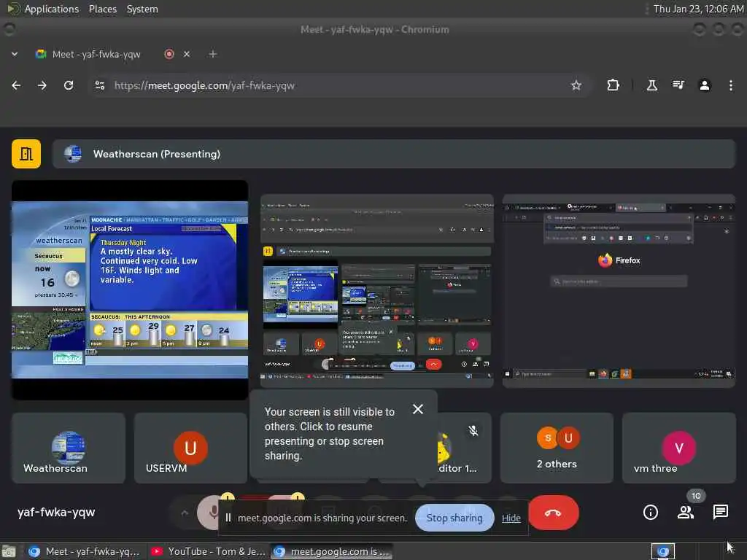This screenshot has height=560, width=747.
Task: Click the yellow meeting room icon
Action: [26, 154]
